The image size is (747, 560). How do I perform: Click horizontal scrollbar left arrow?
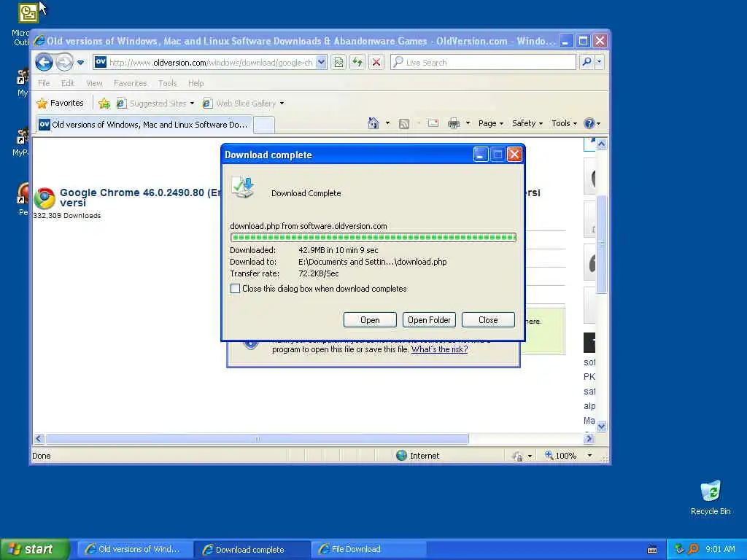[39, 438]
